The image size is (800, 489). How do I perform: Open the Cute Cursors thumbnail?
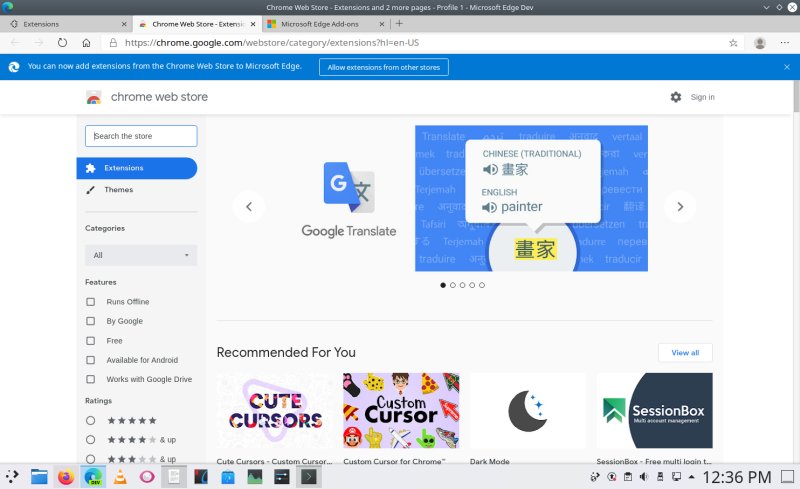coord(274,410)
